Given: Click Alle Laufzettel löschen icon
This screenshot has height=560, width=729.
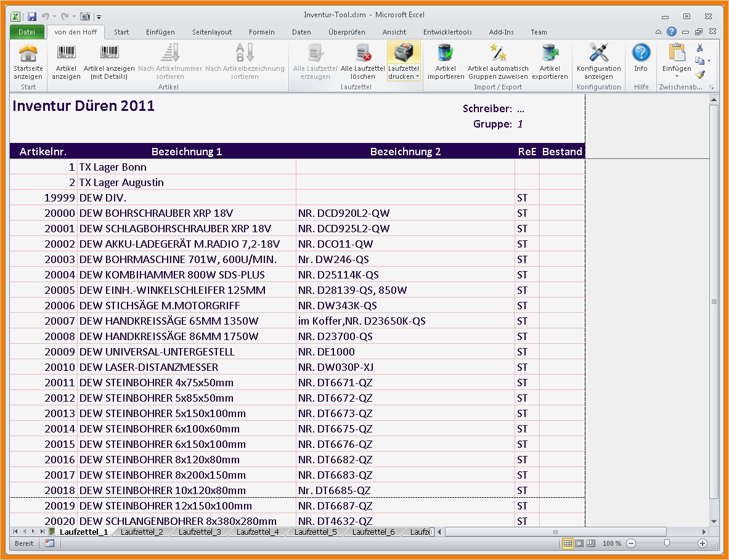Looking at the screenshot, I should coord(363,54).
